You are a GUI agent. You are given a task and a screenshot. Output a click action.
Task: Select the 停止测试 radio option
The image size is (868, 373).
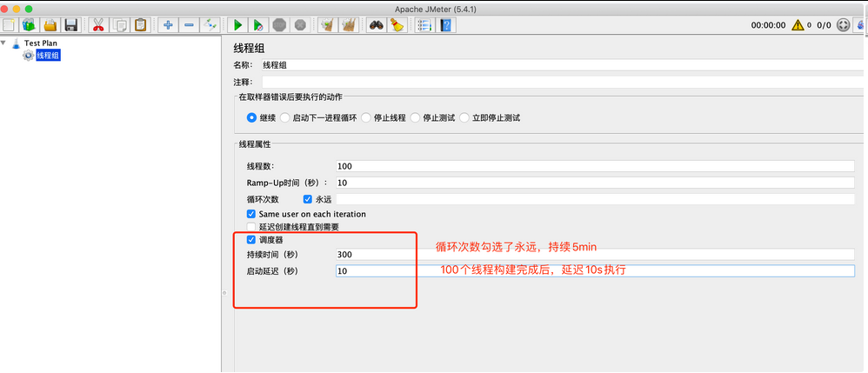[415, 117]
